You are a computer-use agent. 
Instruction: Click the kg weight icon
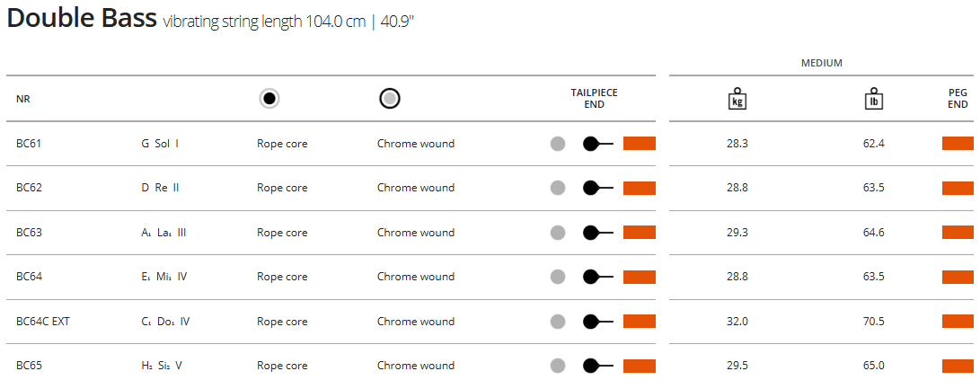737,99
